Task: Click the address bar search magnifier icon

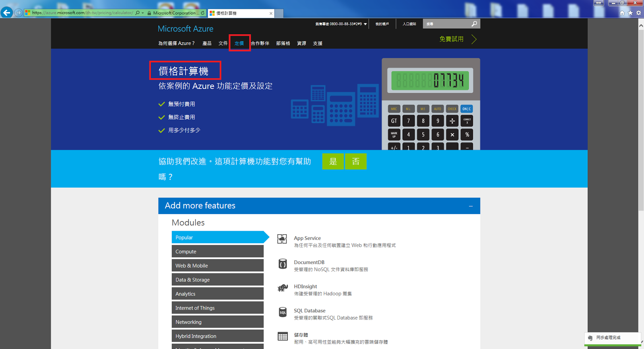Action: tap(137, 13)
